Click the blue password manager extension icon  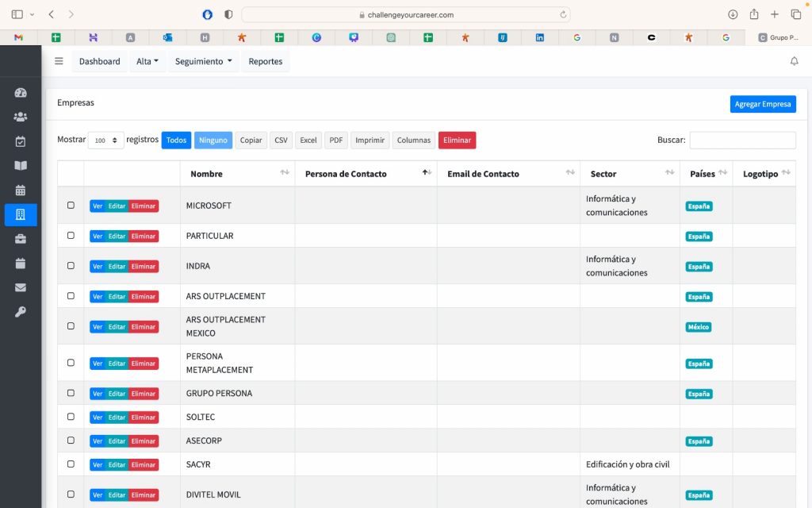pyautogui.click(x=207, y=14)
